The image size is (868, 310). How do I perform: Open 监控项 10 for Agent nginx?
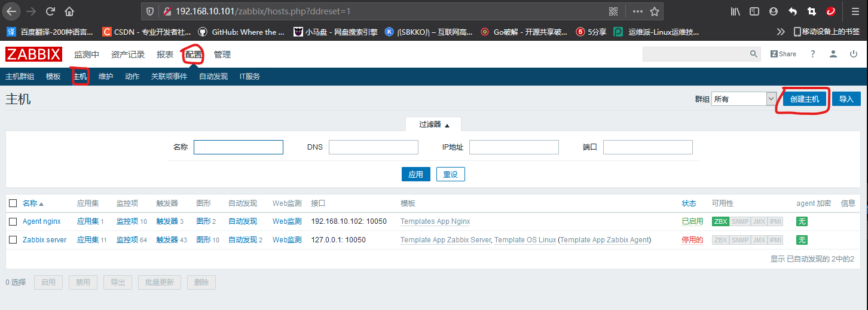point(132,221)
